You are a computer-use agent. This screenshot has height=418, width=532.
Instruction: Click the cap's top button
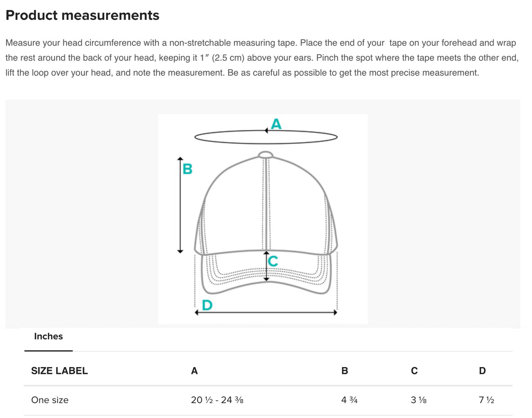click(x=265, y=155)
